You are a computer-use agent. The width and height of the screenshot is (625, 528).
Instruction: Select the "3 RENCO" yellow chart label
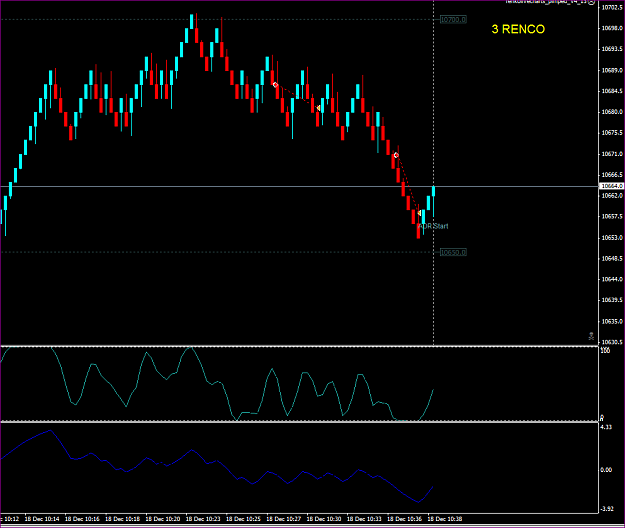pos(518,29)
